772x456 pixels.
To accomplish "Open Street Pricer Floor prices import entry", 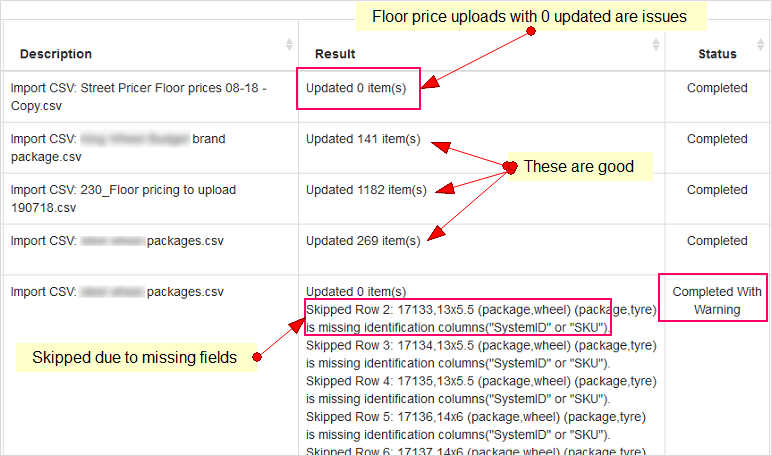I will 139,96.
